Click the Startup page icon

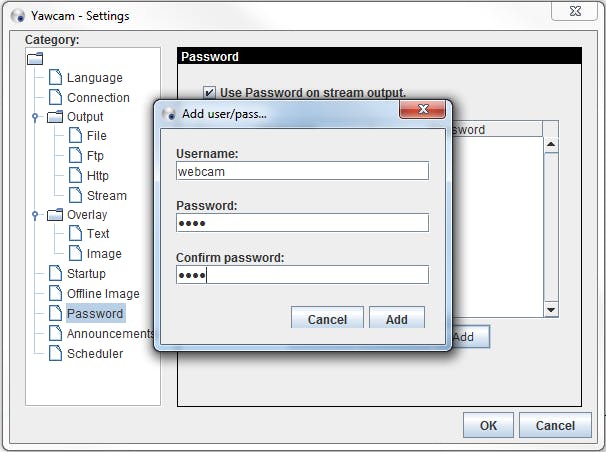click(x=56, y=274)
